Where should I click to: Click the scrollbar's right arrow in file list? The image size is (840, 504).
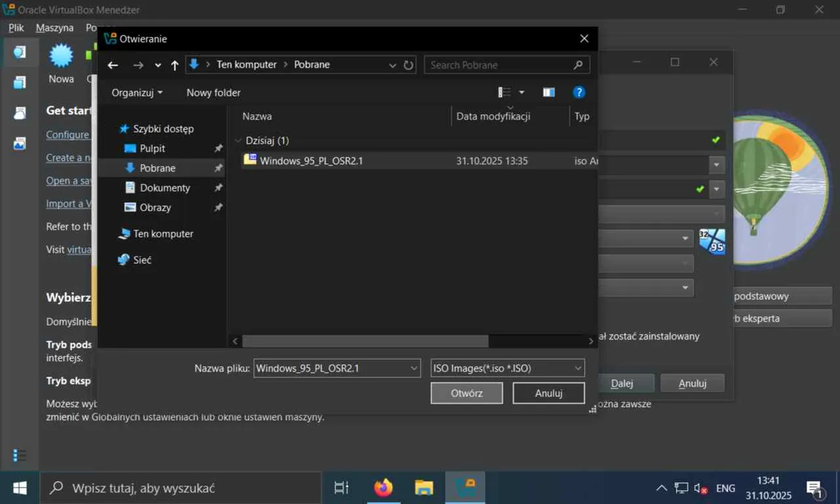click(x=591, y=341)
